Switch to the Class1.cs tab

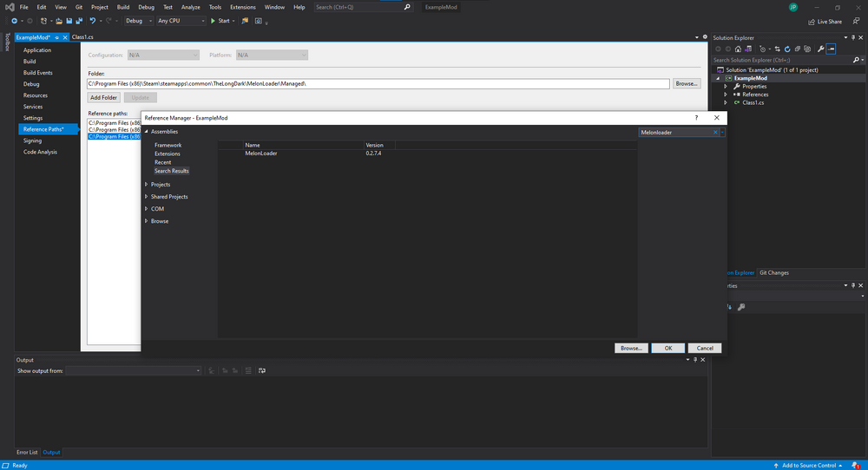[x=82, y=37]
